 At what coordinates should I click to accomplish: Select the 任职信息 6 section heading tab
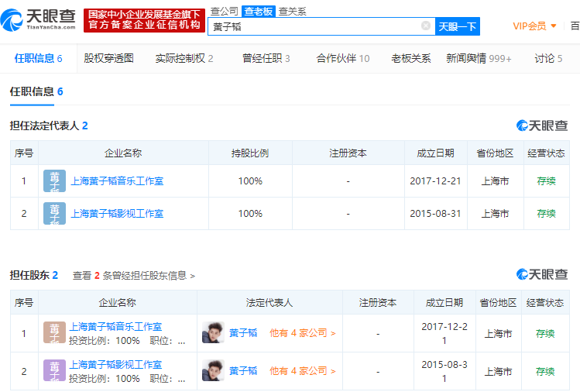click(x=36, y=91)
